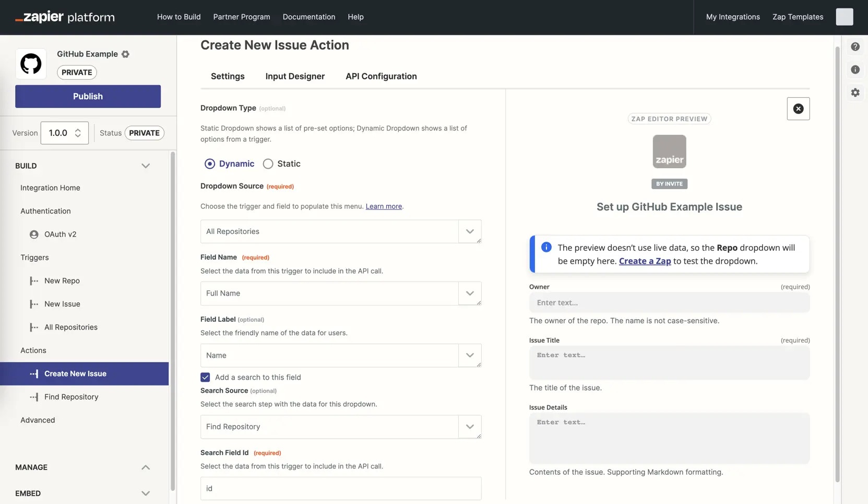Collapse the BUILD section
868x504 pixels.
tap(146, 166)
